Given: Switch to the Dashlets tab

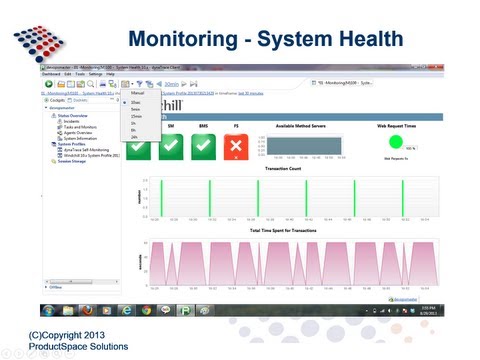Looking at the screenshot, I should [x=78, y=100].
